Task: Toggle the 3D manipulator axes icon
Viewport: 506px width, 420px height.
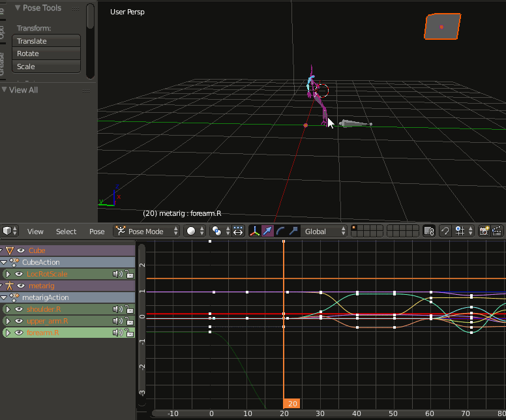Action: click(x=254, y=231)
